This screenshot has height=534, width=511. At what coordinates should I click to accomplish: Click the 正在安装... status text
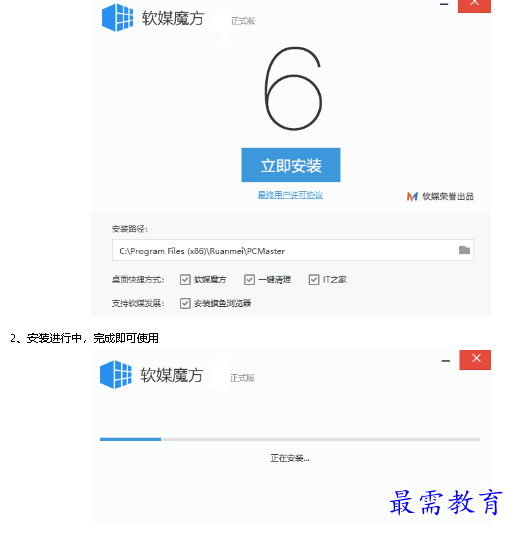point(290,458)
